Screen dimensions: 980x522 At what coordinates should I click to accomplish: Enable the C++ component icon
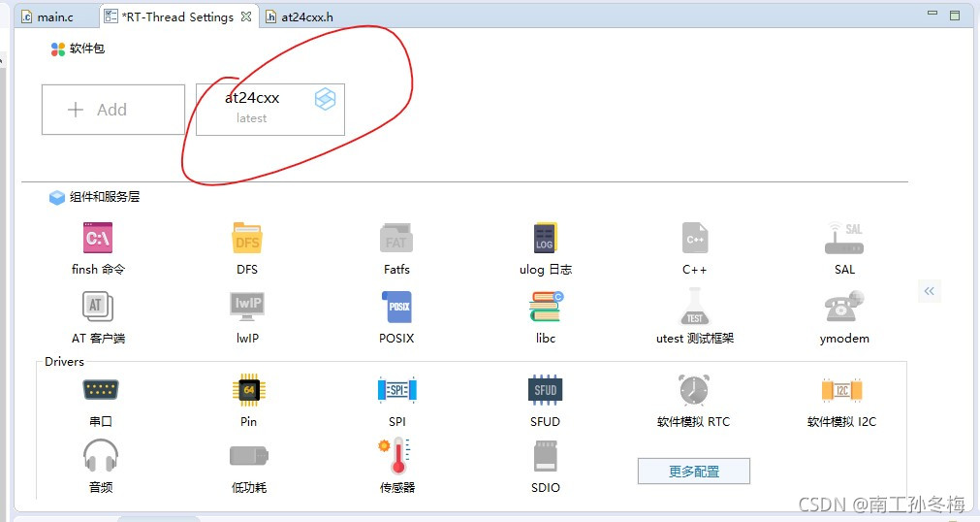[694, 238]
